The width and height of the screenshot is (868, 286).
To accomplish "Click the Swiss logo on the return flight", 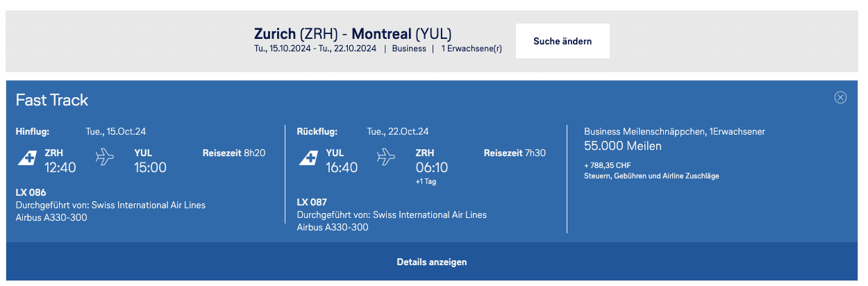I will tap(309, 158).
